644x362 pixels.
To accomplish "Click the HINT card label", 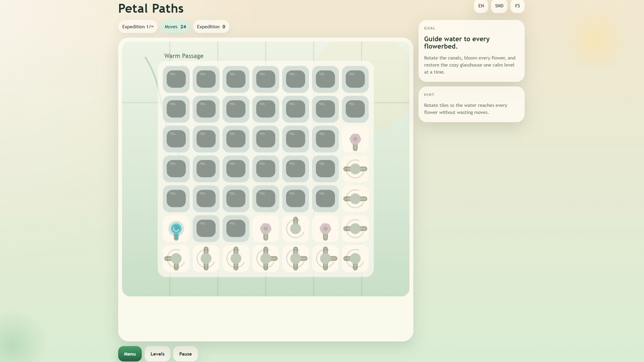I will 429,95.
